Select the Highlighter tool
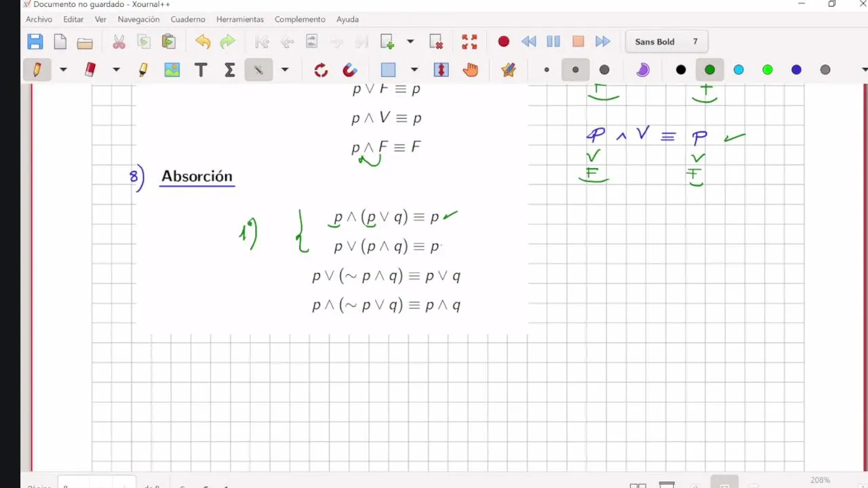 coord(143,70)
